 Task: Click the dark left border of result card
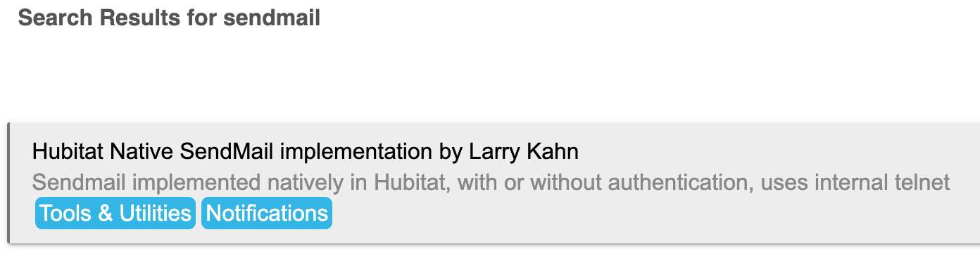8,183
